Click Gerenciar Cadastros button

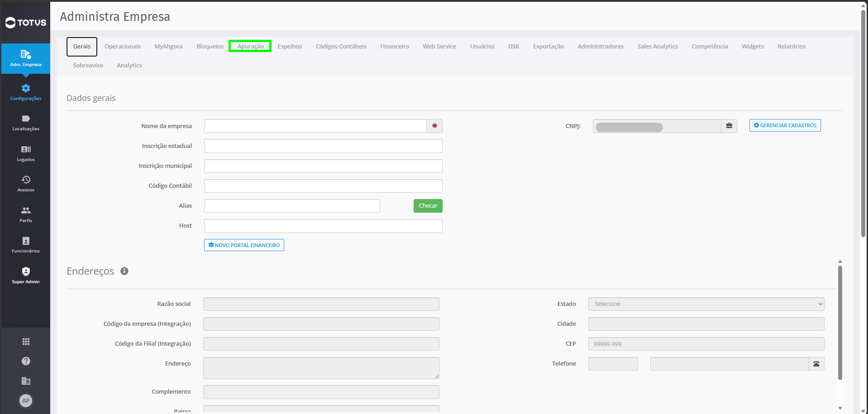point(785,125)
